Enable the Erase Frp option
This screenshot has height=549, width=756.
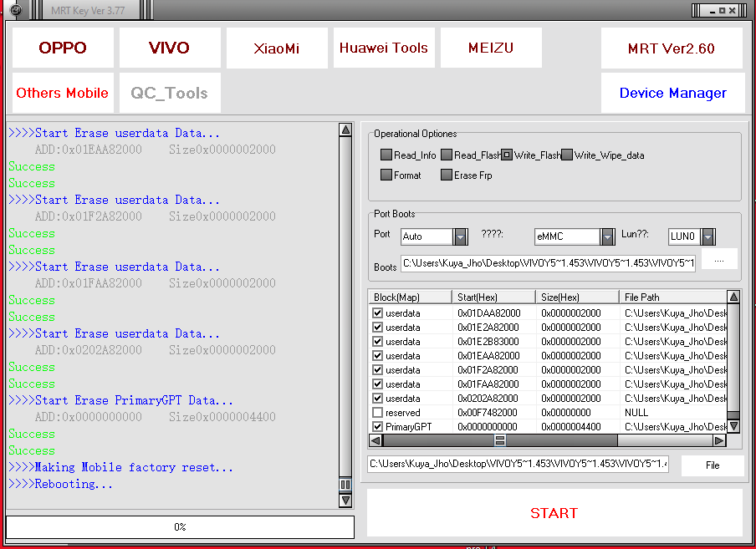click(447, 175)
